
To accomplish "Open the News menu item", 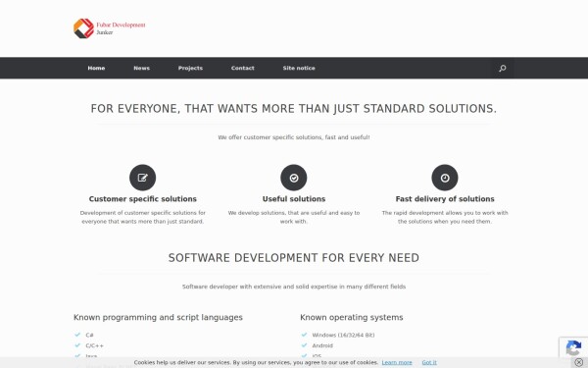I will (142, 68).
